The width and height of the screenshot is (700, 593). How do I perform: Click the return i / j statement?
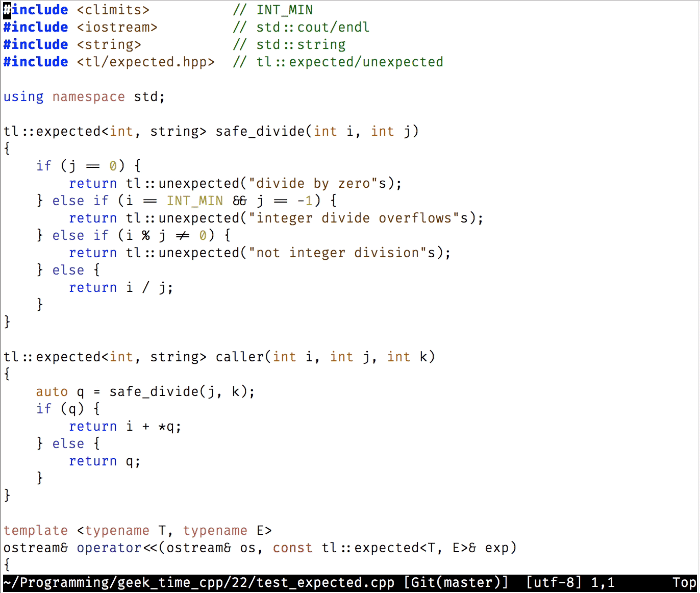[x=121, y=287]
